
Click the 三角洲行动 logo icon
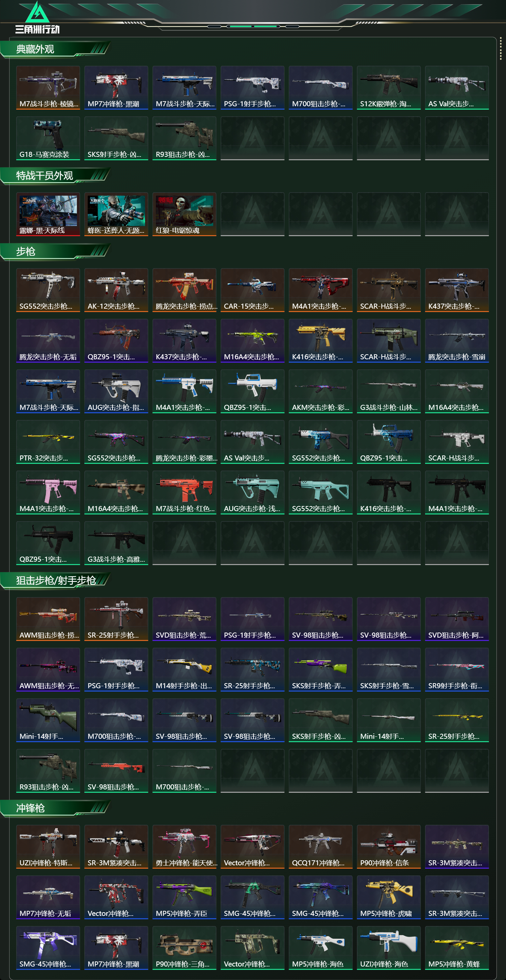(x=37, y=18)
